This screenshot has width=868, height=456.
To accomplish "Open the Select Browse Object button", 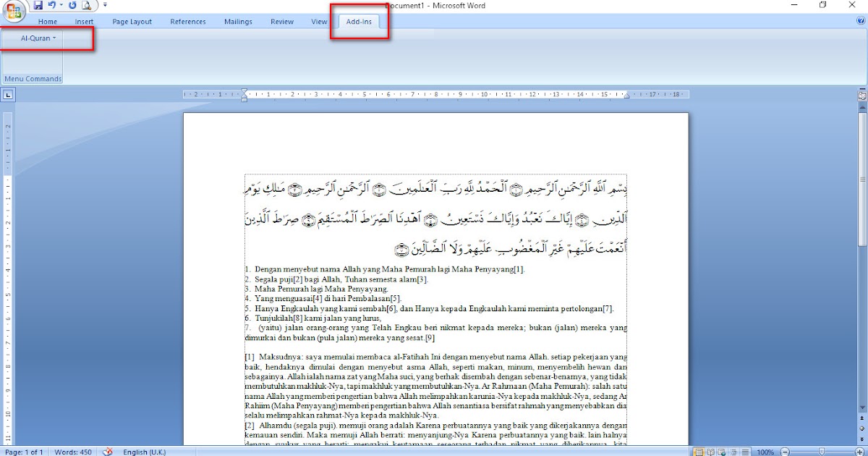I will pyautogui.click(x=861, y=428).
